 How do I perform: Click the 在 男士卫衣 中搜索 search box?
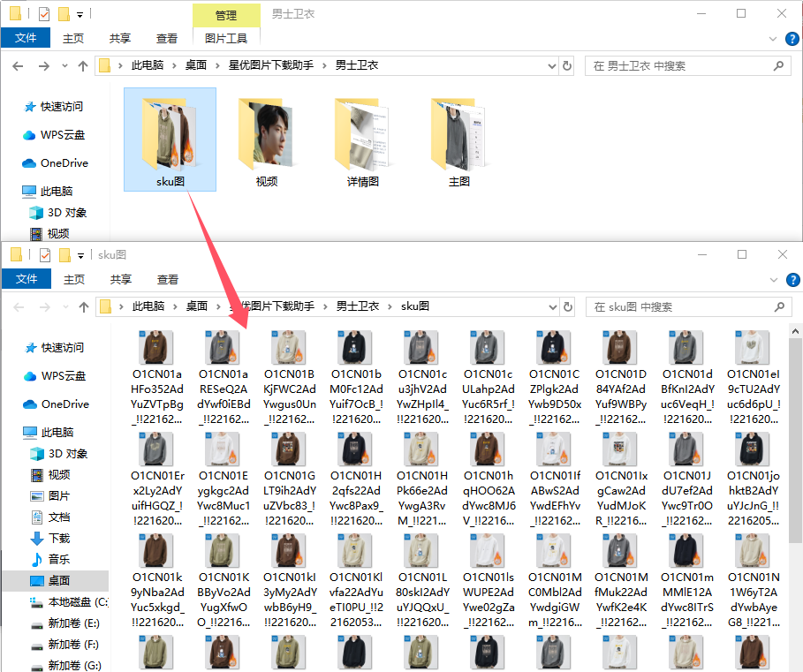coord(688,66)
